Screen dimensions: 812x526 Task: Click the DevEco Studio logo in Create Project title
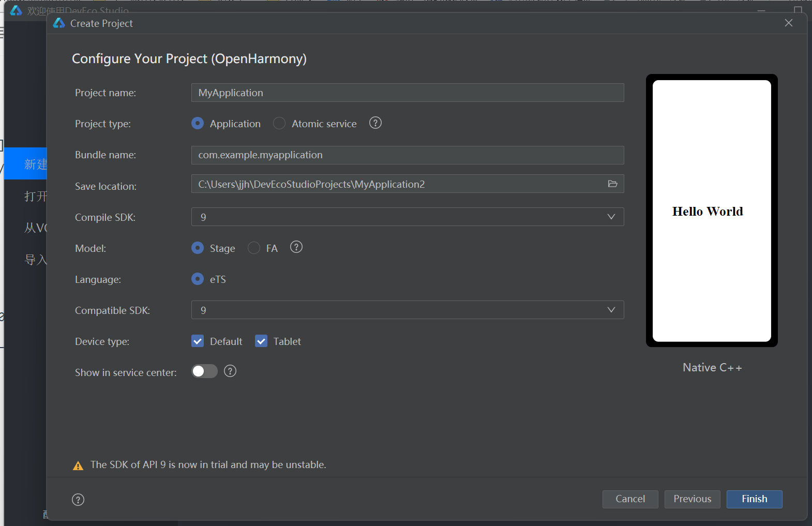coord(59,23)
